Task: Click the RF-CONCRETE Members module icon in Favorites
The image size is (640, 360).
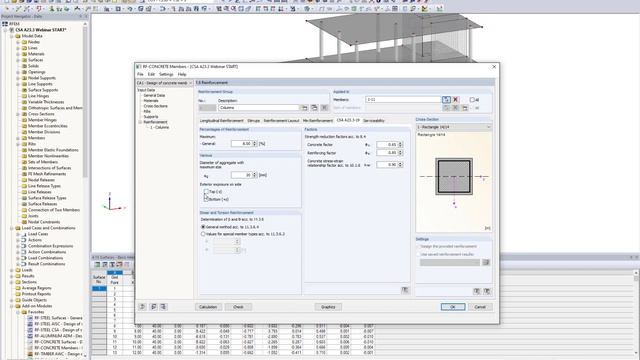Action: pyautogui.click(x=30, y=348)
